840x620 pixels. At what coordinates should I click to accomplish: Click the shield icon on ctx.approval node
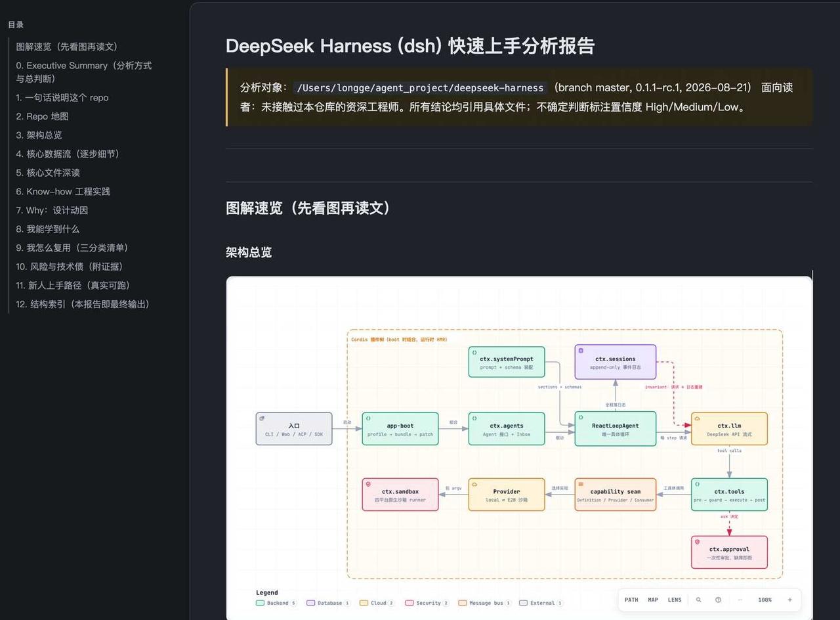pos(697,541)
